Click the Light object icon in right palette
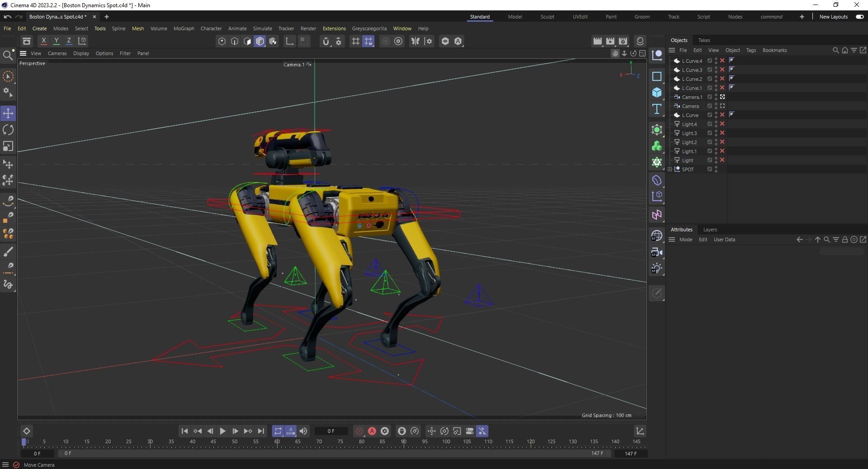This screenshot has width=868, height=469. click(x=657, y=269)
